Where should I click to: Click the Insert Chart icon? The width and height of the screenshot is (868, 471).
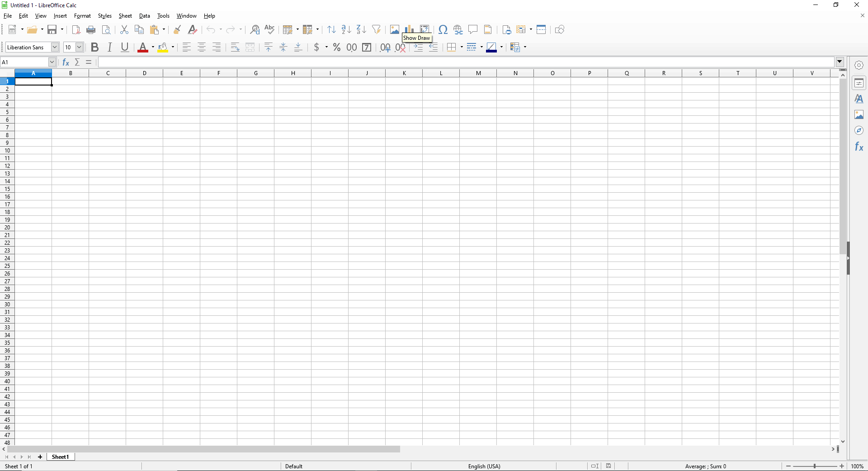[x=410, y=30]
